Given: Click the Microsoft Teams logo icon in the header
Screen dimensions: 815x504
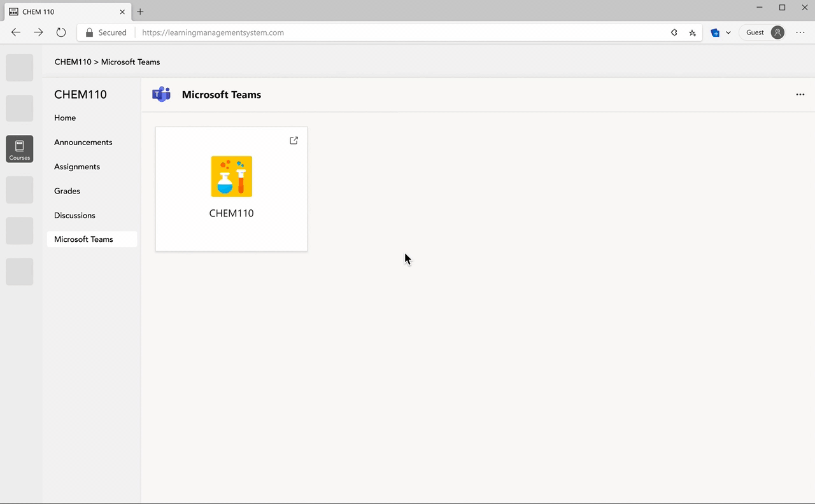Looking at the screenshot, I should pos(162,94).
